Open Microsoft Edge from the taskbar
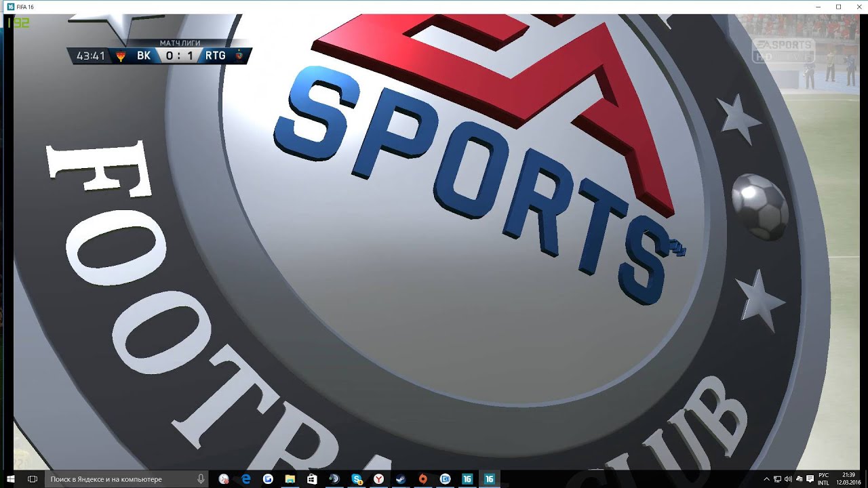 tap(246, 479)
